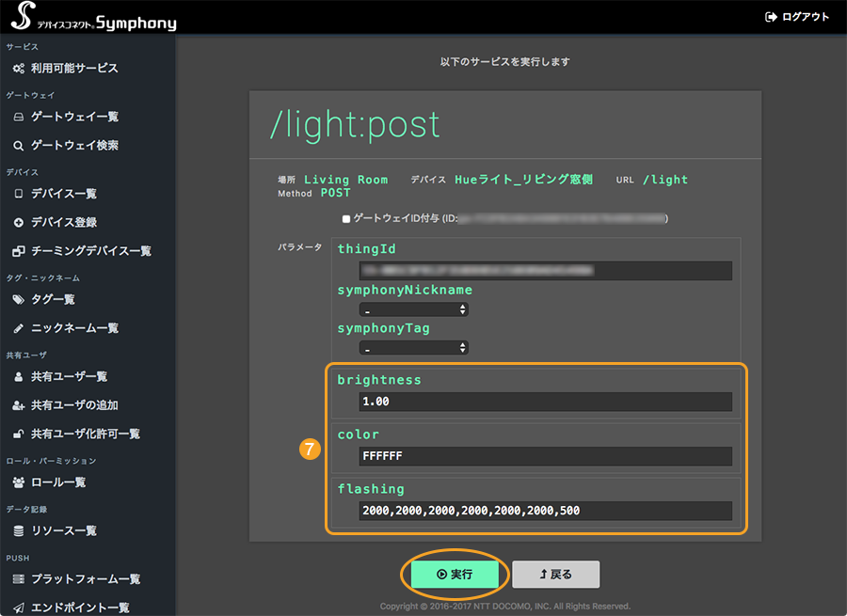This screenshot has height=616, width=847.
Task: Click the color input field
Action: [x=546, y=456]
